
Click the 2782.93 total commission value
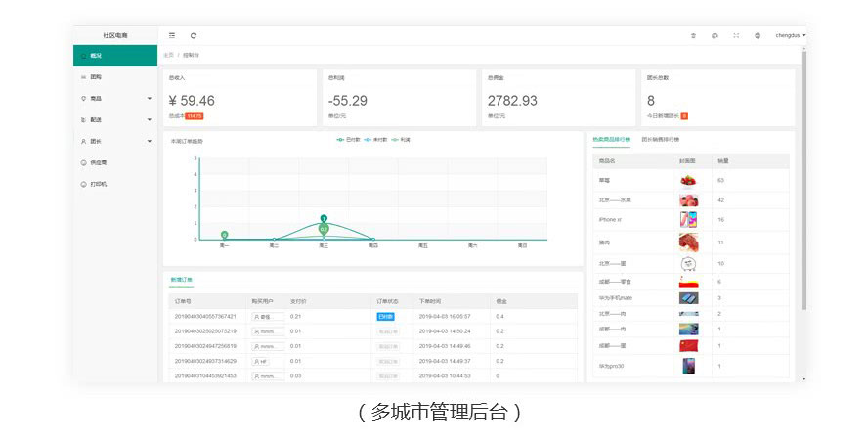(x=512, y=101)
